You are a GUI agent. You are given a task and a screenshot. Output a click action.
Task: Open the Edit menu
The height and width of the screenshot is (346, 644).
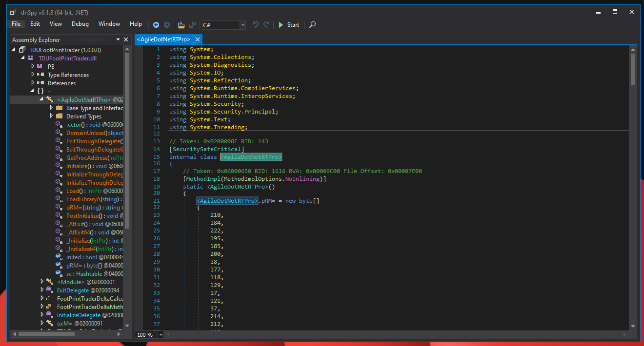coord(35,24)
